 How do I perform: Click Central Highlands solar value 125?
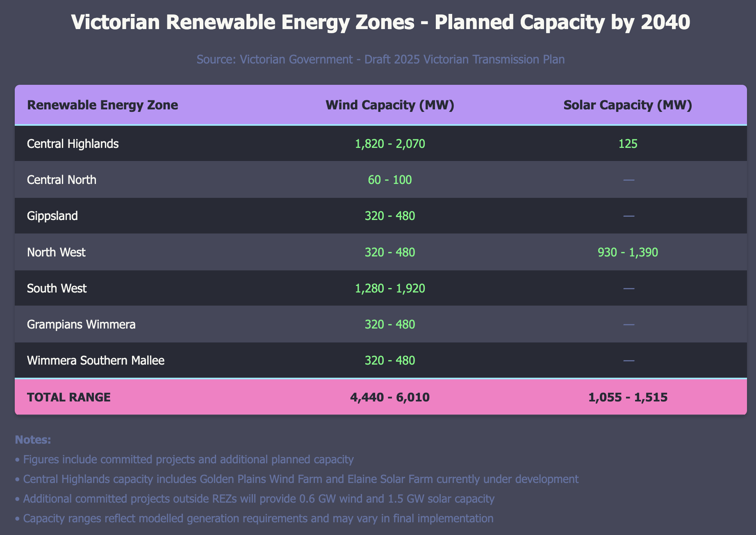pyautogui.click(x=628, y=144)
